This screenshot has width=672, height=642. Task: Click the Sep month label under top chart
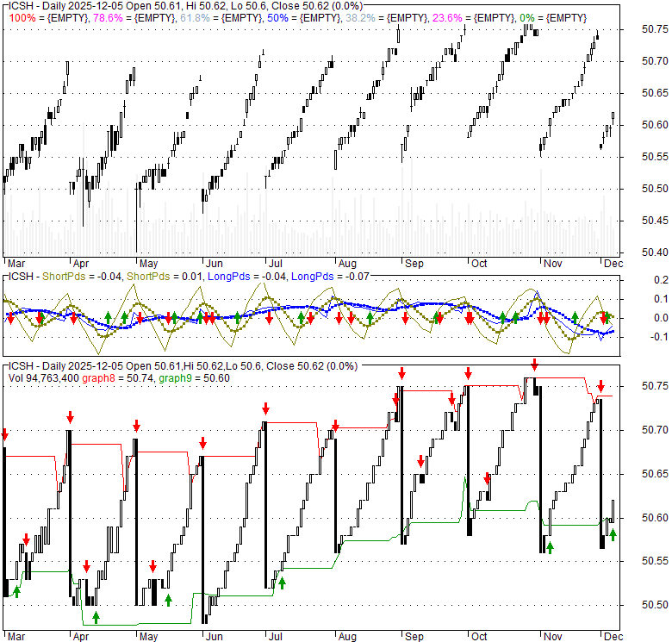414,264
